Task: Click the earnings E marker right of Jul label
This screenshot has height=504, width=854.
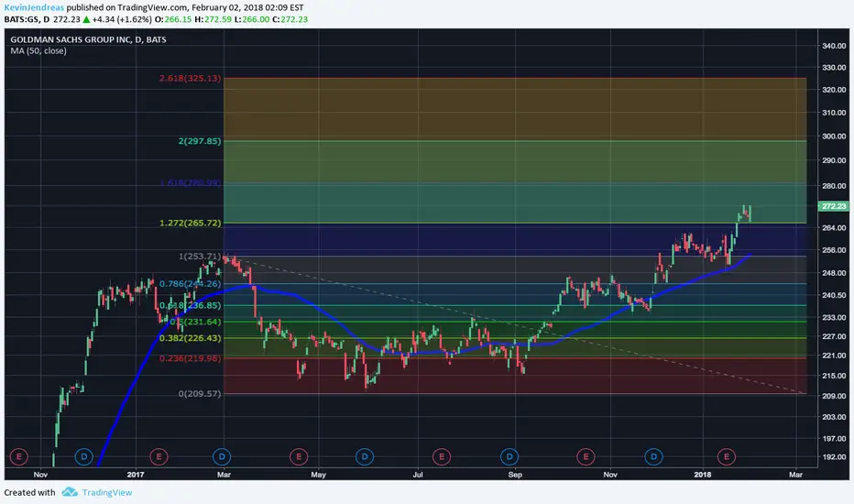Action: (x=441, y=456)
